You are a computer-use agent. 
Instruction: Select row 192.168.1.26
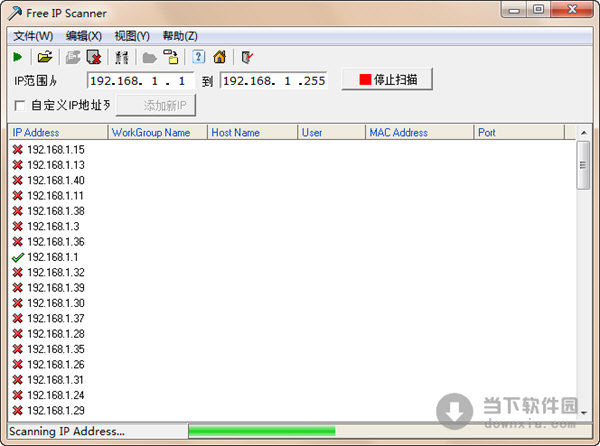pyautogui.click(x=56, y=365)
